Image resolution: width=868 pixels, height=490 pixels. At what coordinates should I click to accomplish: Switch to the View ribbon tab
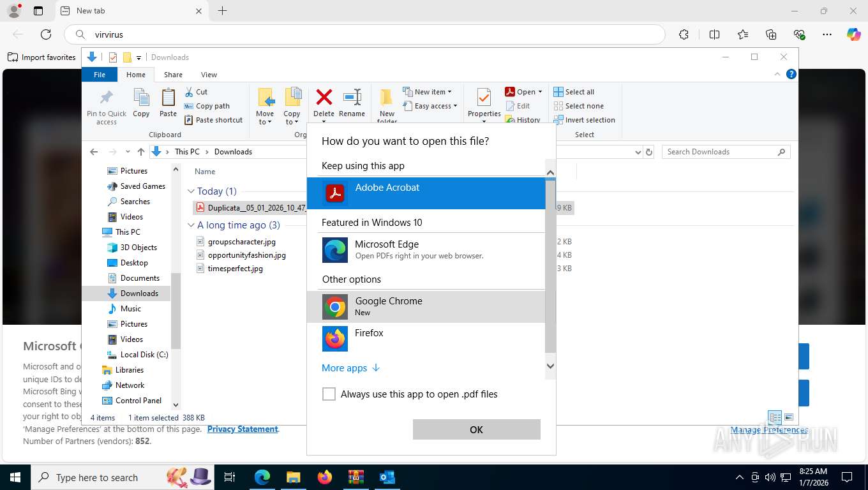(209, 75)
